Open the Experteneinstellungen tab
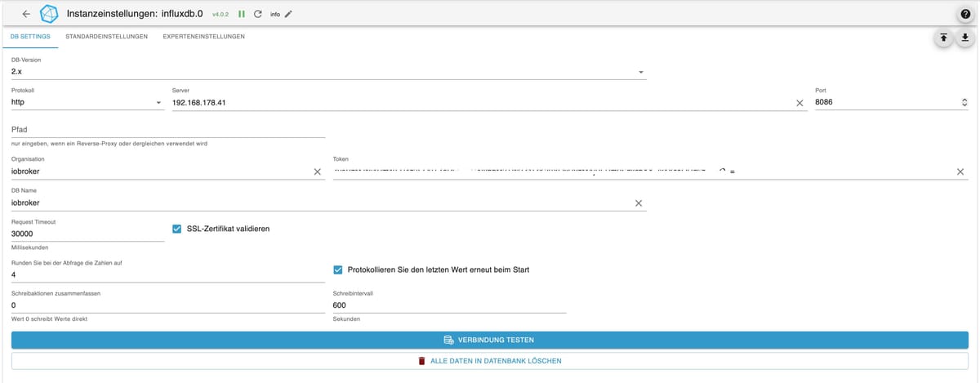The height and width of the screenshot is (383, 980). [203, 37]
